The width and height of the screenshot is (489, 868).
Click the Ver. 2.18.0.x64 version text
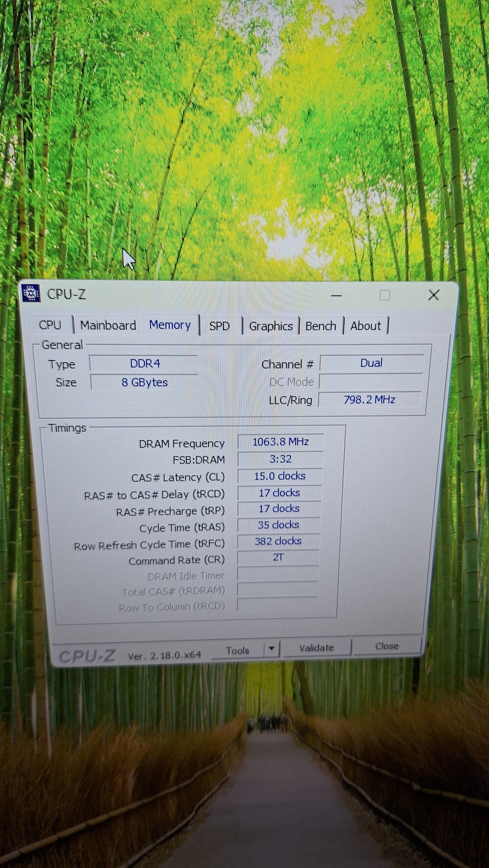click(x=164, y=655)
